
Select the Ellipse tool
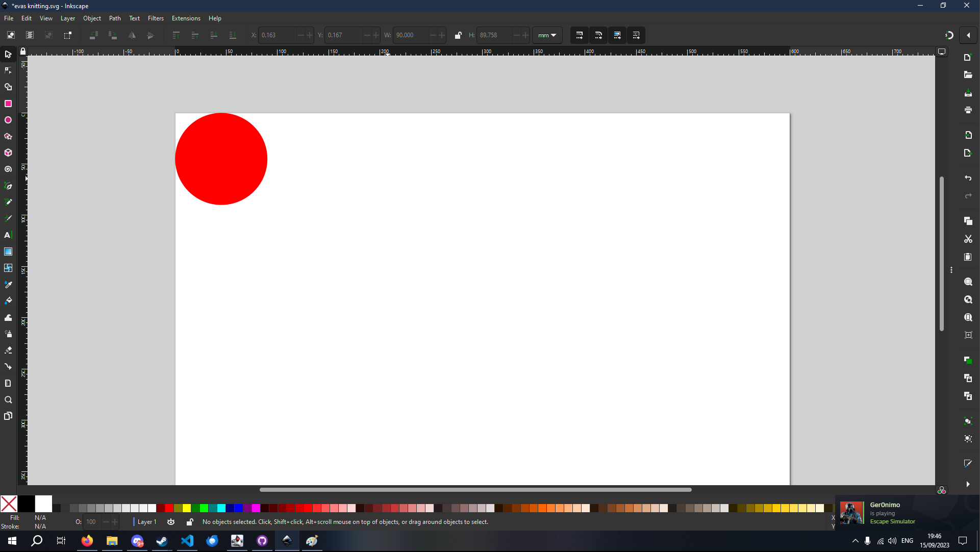[x=8, y=120]
